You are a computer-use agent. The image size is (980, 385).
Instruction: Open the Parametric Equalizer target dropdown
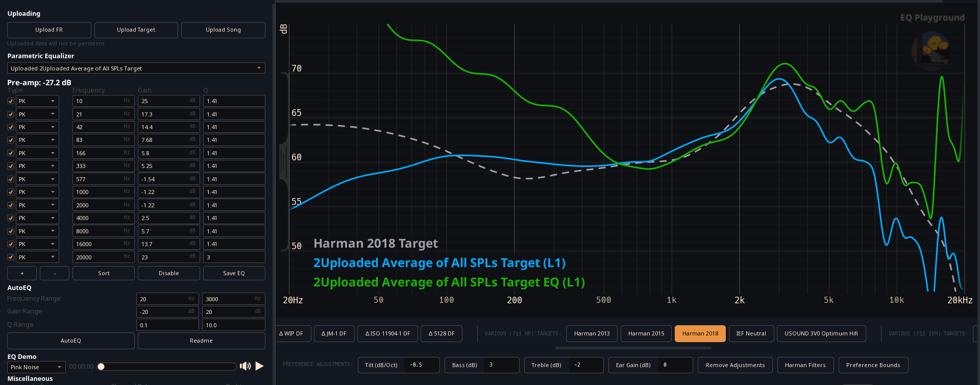[x=136, y=68]
